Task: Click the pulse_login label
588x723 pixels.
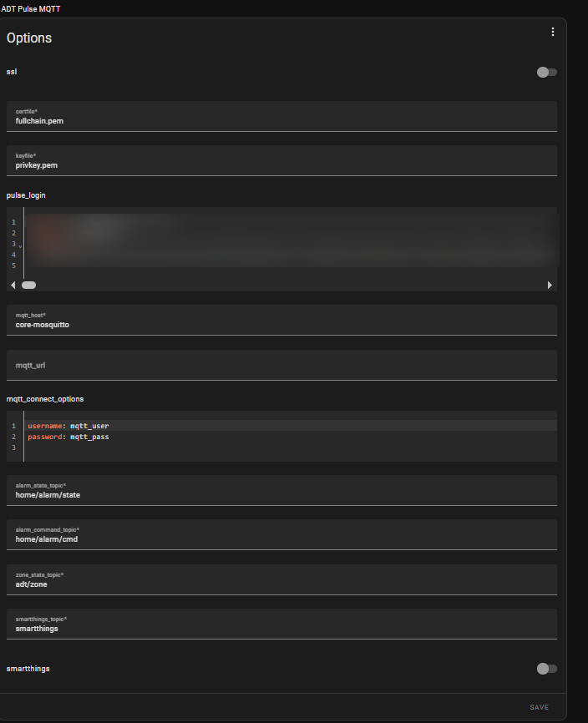Action: (26, 195)
